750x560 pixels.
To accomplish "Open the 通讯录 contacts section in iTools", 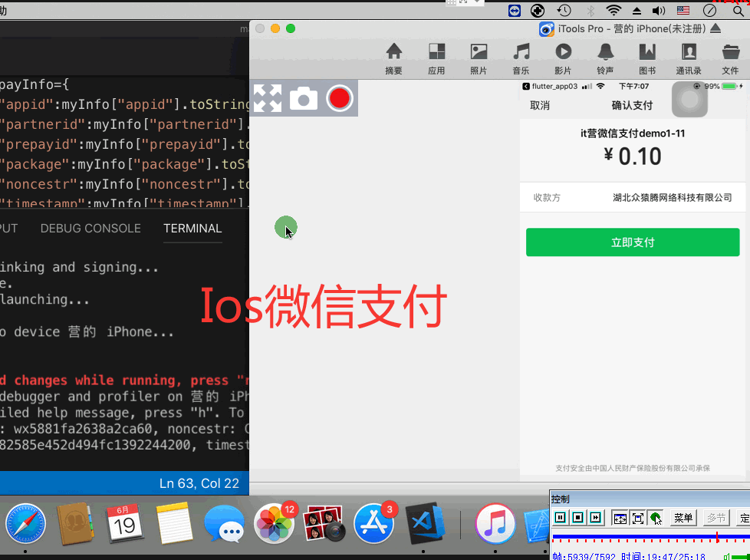I will click(x=689, y=59).
